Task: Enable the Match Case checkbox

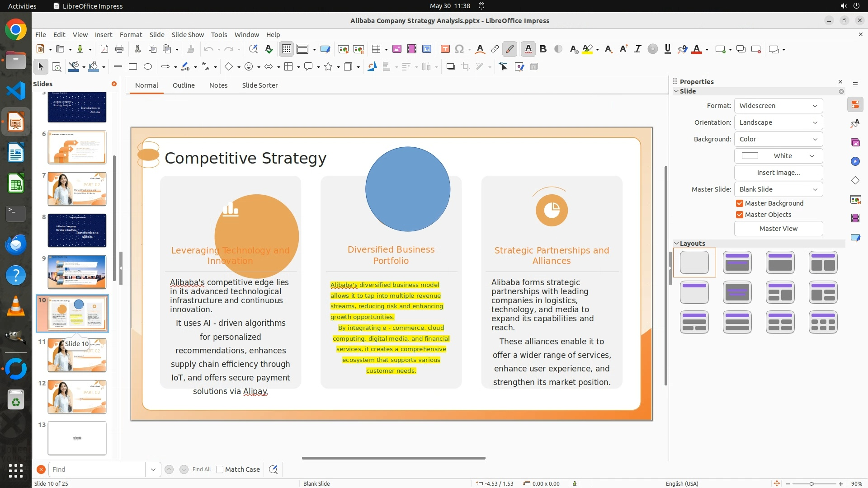Action: (x=220, y=469)
